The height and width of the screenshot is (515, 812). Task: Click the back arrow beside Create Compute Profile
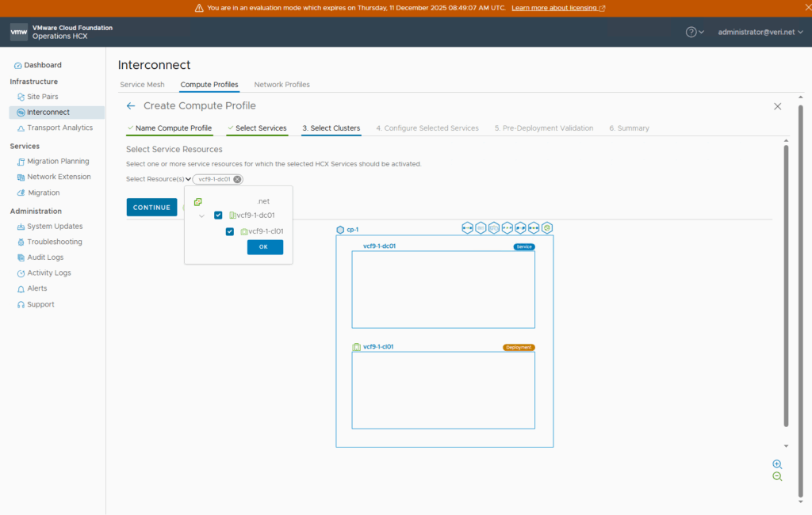click(131, 106)
